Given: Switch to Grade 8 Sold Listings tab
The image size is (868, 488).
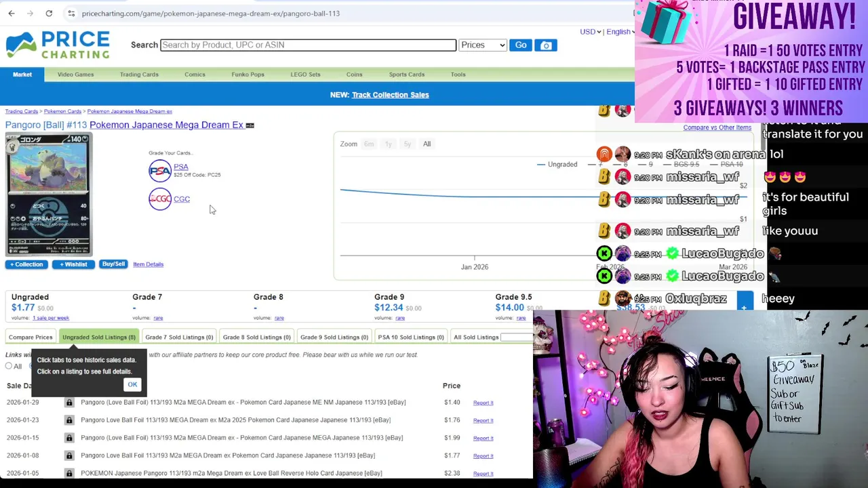Looking at the screenshot, I should 256,337.
